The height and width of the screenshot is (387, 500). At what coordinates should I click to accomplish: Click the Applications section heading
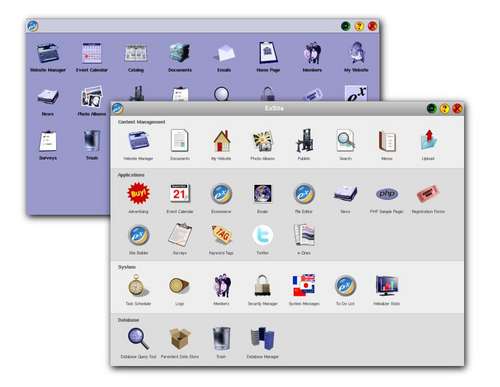coord(131,175)
